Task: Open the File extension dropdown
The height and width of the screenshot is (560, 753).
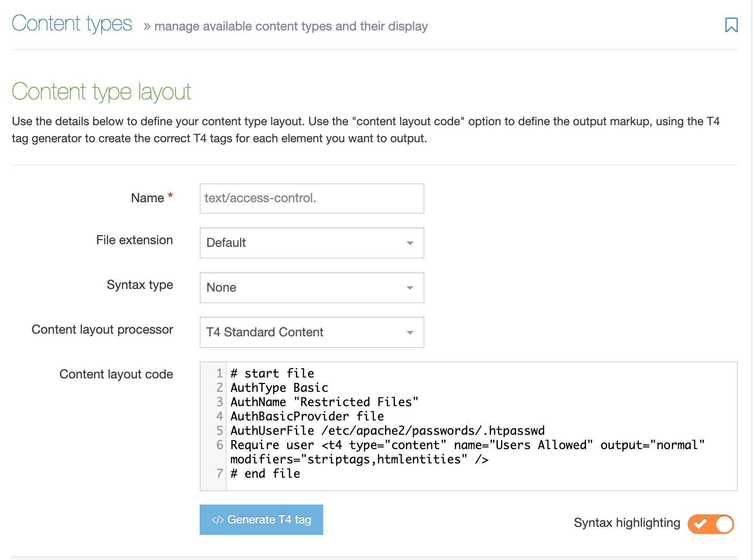Action: point(312,243)
